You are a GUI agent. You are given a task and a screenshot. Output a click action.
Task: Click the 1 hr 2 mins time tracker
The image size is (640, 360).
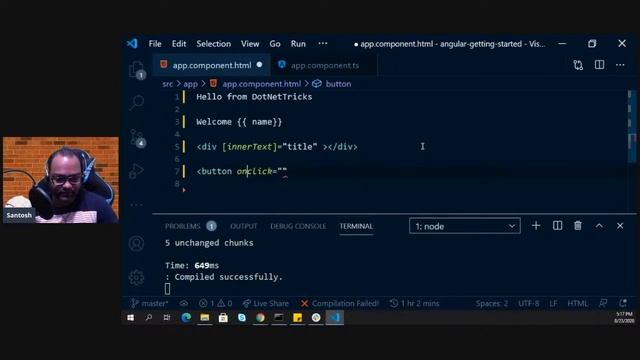click(414, 303)
